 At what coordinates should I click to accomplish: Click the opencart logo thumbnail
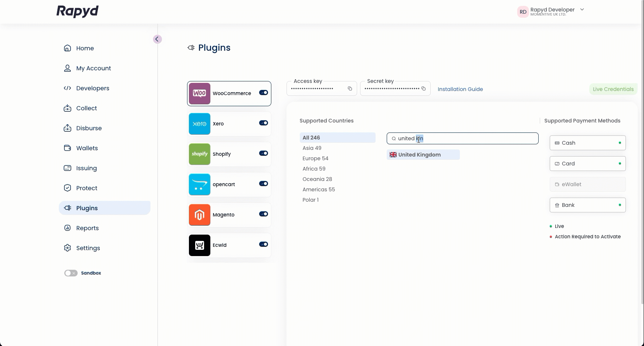click(x=200, y=185)
